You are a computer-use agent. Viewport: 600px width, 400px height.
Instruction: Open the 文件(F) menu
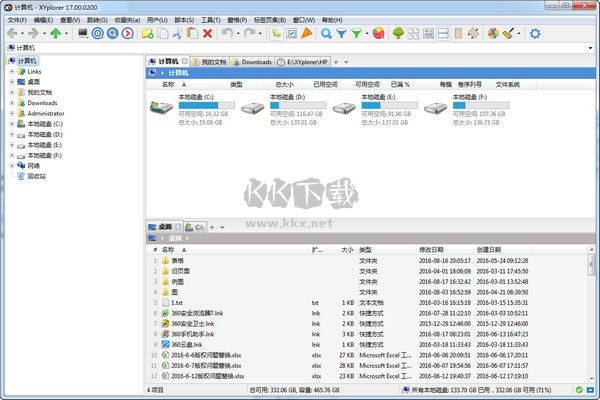click(x=17, y=20)
